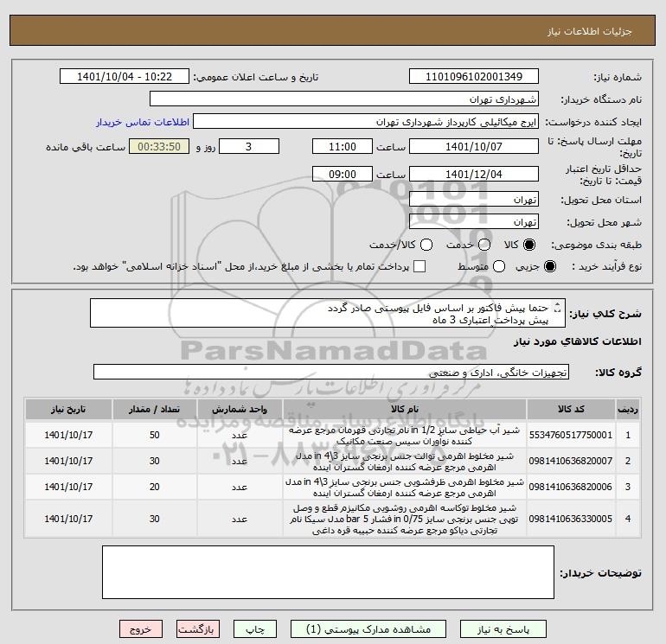Click item code 0981410636820007
The height and width of the screenshot is (644, 666).
point(571,461)
